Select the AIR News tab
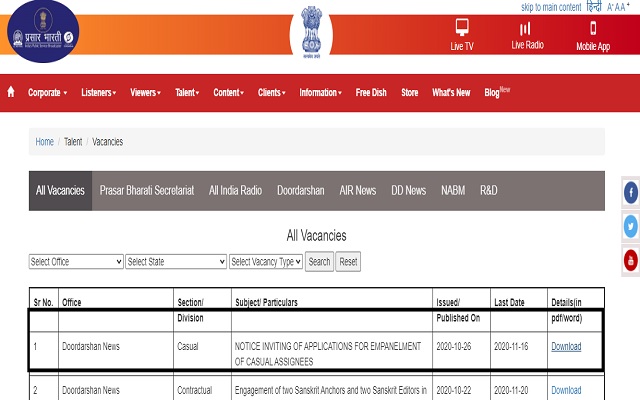Screen dimensions: 640x400 click(x=358, y=191)
